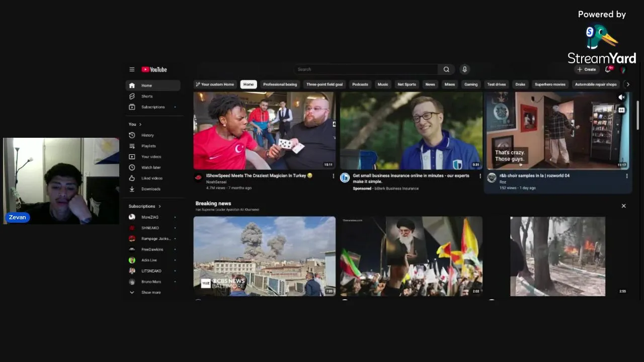This screenshot has height=362, width=644.
Task: Open Shorts in the sidebar
Action: [x=152, y=96]
